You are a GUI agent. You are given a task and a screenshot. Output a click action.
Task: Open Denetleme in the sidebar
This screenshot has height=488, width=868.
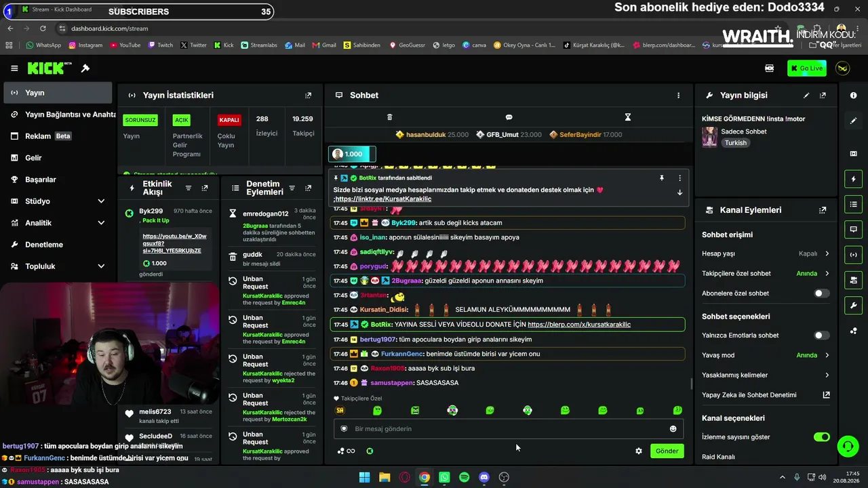pyautogui.click(x=57, y=245)
